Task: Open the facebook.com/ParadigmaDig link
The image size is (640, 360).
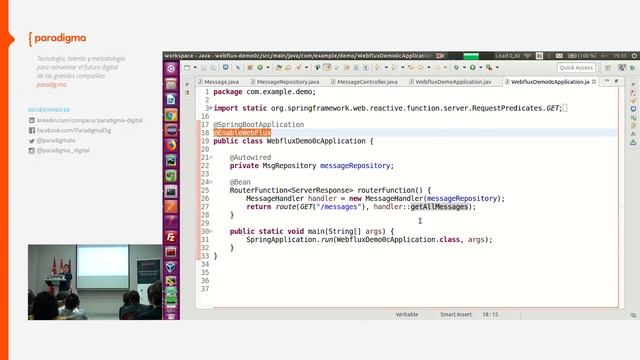Action: click(74, 131)
